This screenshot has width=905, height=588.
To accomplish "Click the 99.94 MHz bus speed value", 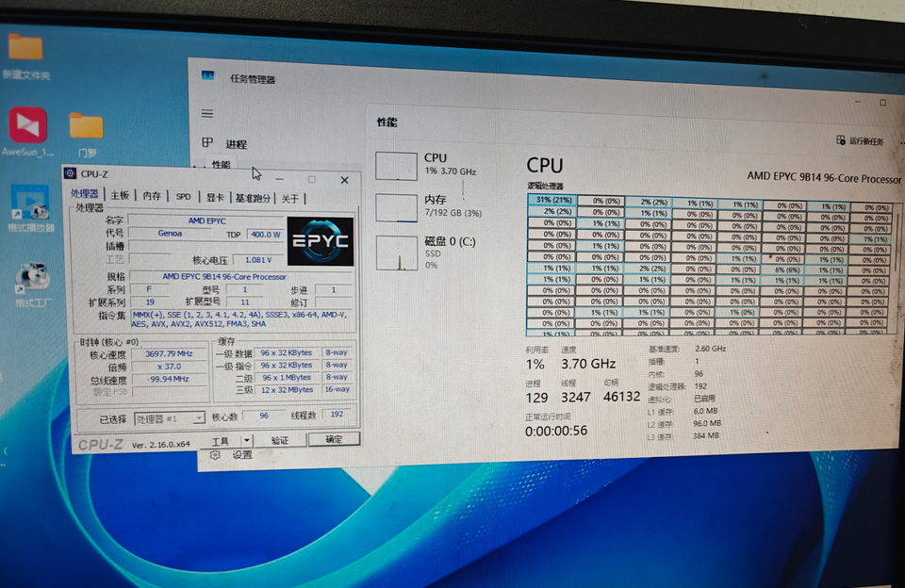I will 169,379.
